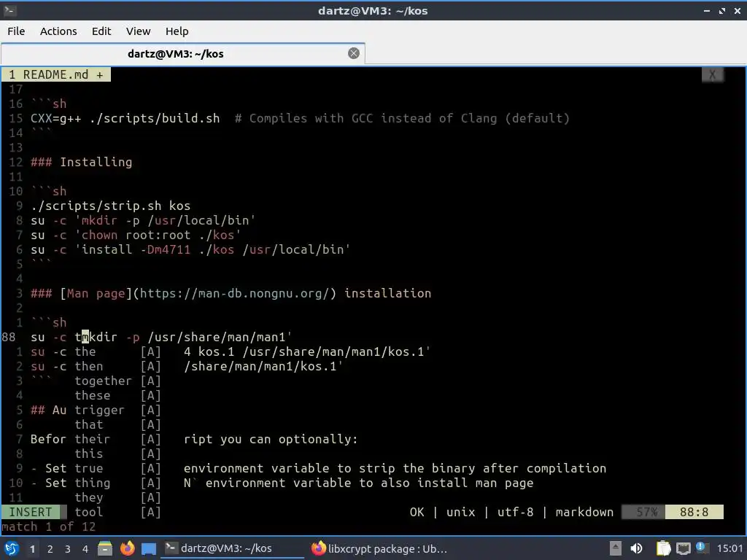Open the clipboard manager tray icon
747x560 pixels.
click(x=663, y=548)
